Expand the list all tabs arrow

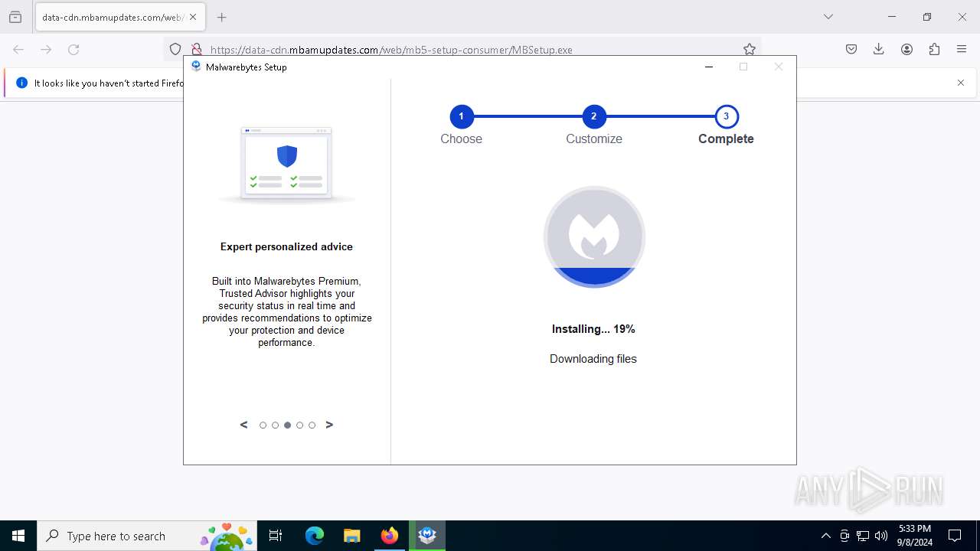point(828,17)
